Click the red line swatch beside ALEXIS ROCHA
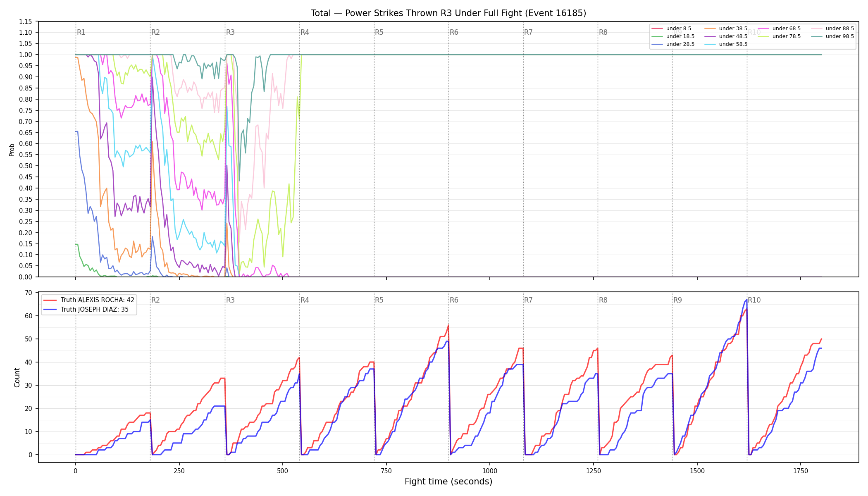868x496 pixels. (x=50, y=300)
